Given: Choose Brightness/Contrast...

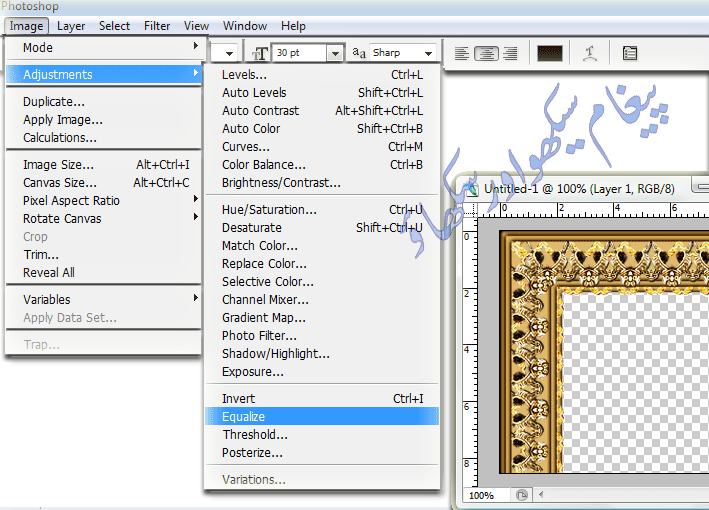Looking at the screenshot, I should point(322,183).
